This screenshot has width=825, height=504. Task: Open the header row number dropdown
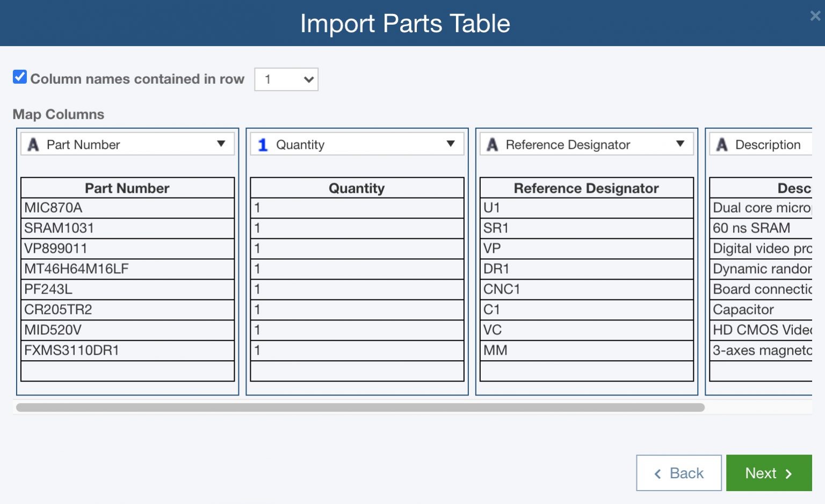click(x=286, y=79)
